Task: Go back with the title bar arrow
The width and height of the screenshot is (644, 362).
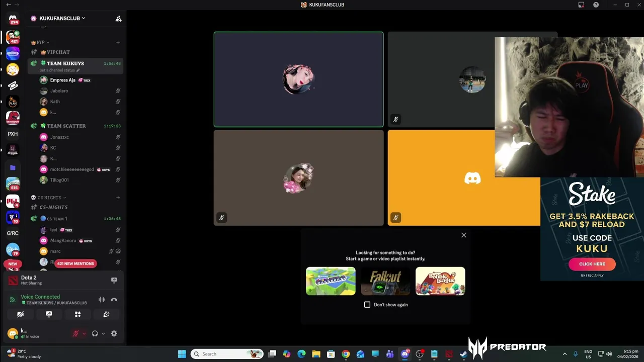Action: click(x=8, y=5)
